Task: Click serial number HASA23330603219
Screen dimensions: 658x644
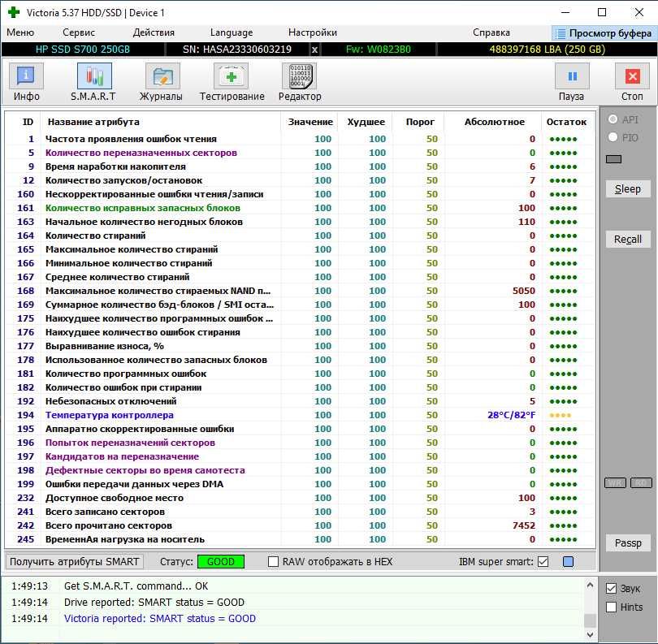Action: coord(237,50)
